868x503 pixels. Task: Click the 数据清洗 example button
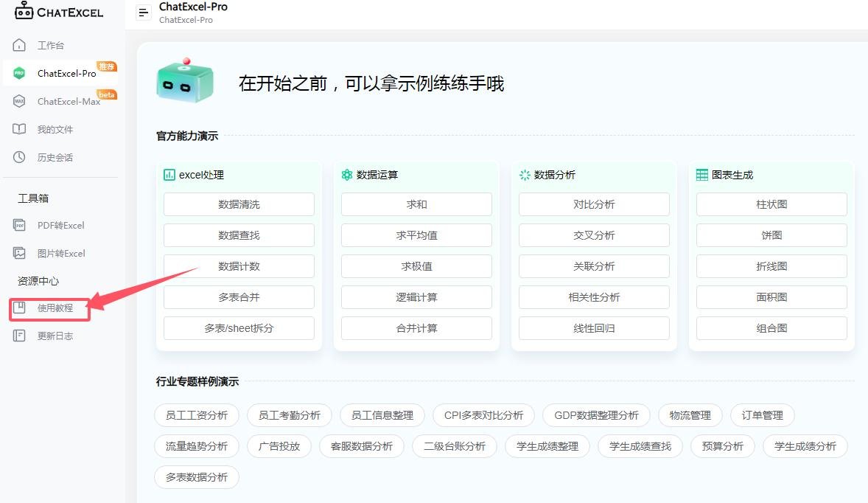[x=239, y=204]
